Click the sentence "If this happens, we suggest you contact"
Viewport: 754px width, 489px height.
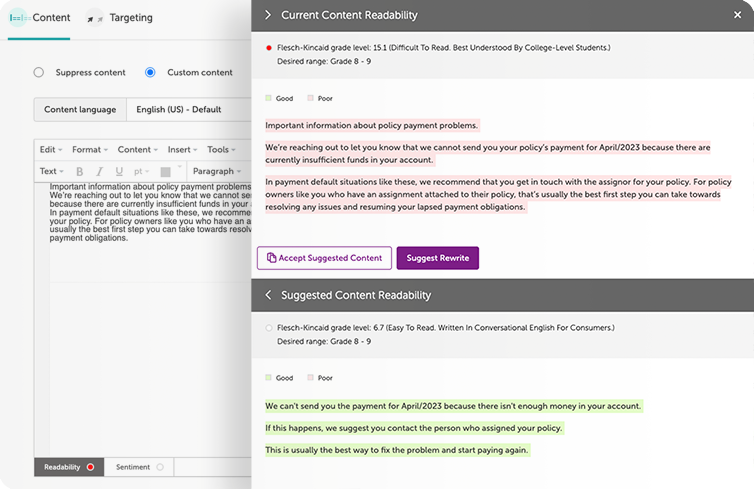click(x=414, y=428)
